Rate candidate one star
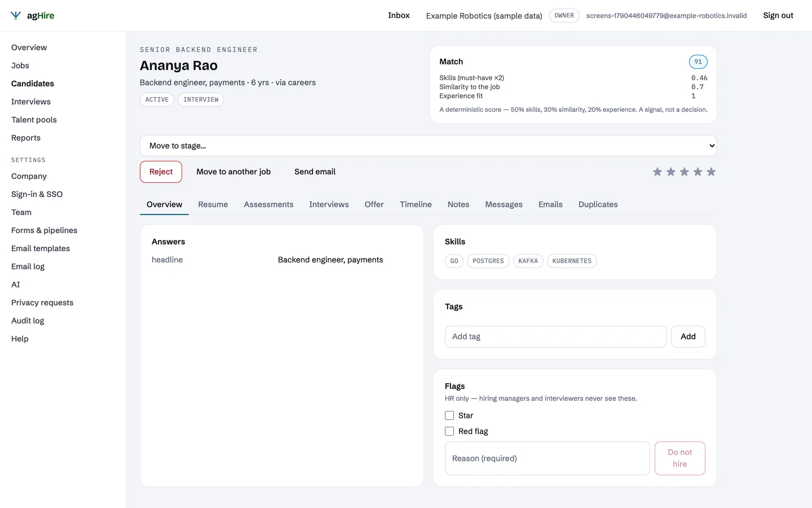 point(657,172)
